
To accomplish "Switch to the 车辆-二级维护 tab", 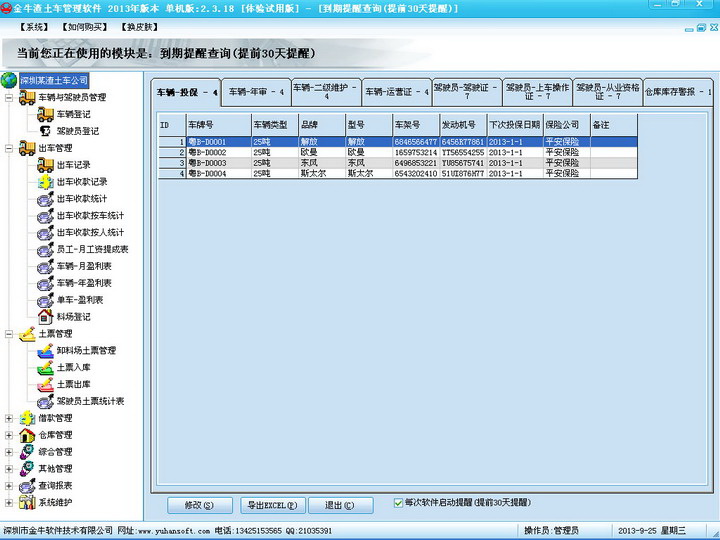I will click(326, 91).
